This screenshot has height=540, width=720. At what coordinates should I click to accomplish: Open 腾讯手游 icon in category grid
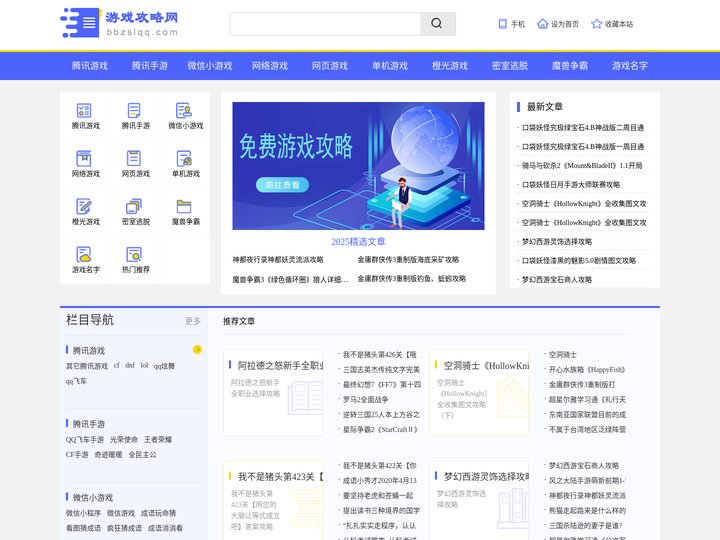click(x=134, y=111)
